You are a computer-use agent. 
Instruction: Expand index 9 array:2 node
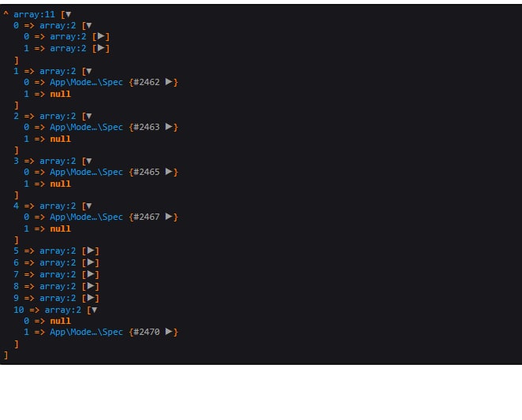pyautogui.click(x=91, y=298)
